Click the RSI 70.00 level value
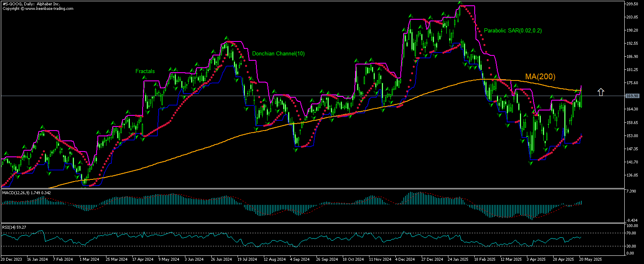 point(631,233)
